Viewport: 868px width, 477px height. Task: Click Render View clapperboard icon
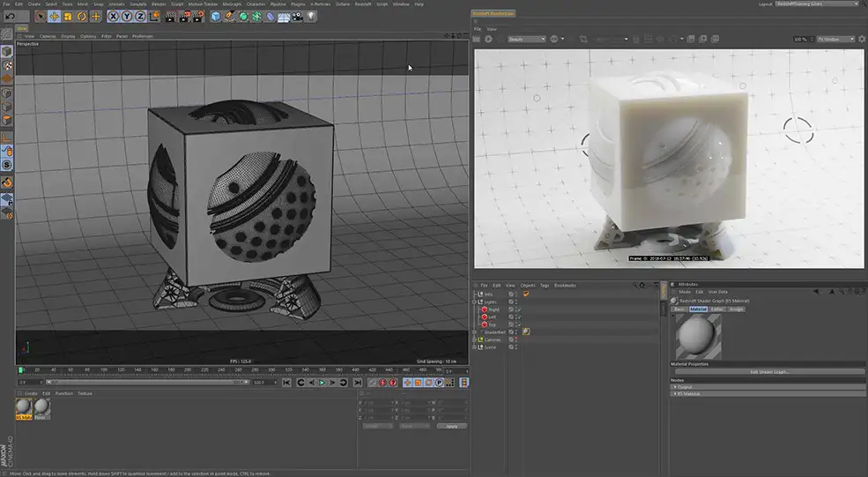tap(170, 17)
